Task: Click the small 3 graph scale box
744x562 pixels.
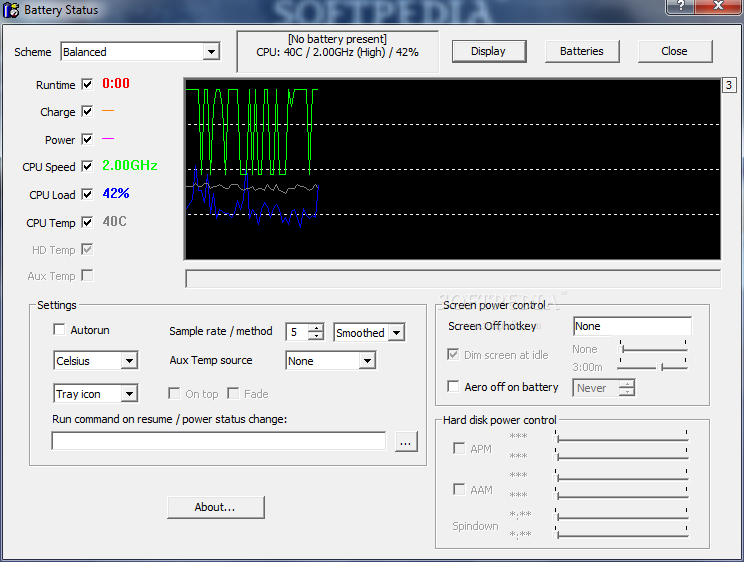Action: 729,85
